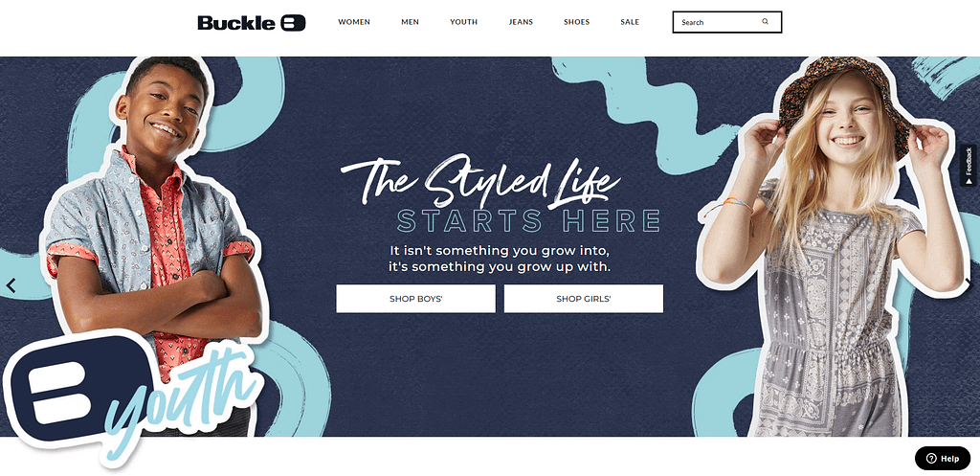Select SHOES in the navigation bar
The height and width of the screenshot is (476, 980).
pos(576,22)
